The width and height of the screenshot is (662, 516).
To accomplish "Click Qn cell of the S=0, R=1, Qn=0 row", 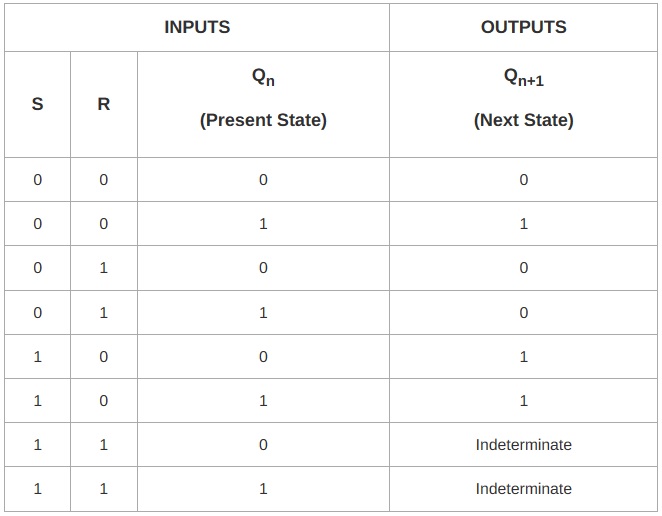I will (263, 269).
